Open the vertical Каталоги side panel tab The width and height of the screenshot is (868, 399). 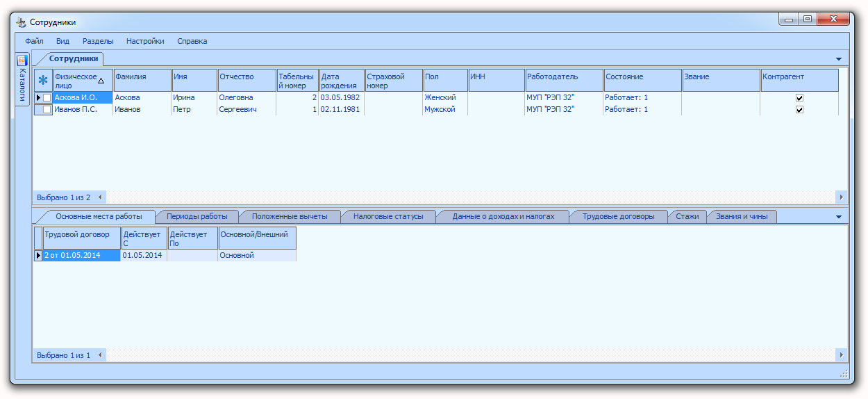22,79
